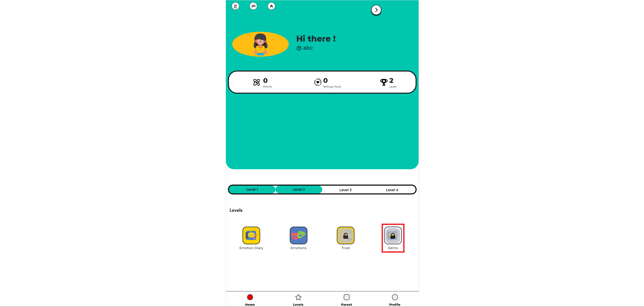Click the Points icon in stats bar
Viewport: 644px width, 307px height.
(256, 82)
